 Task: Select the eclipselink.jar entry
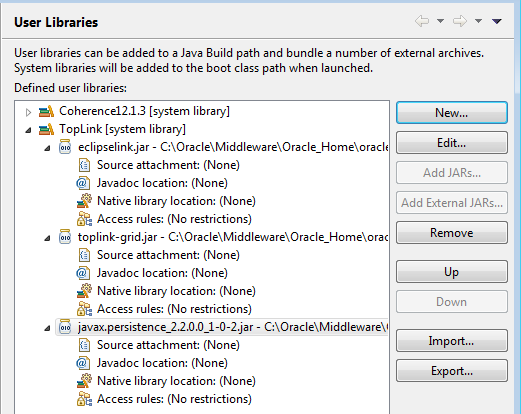[233, 147]
